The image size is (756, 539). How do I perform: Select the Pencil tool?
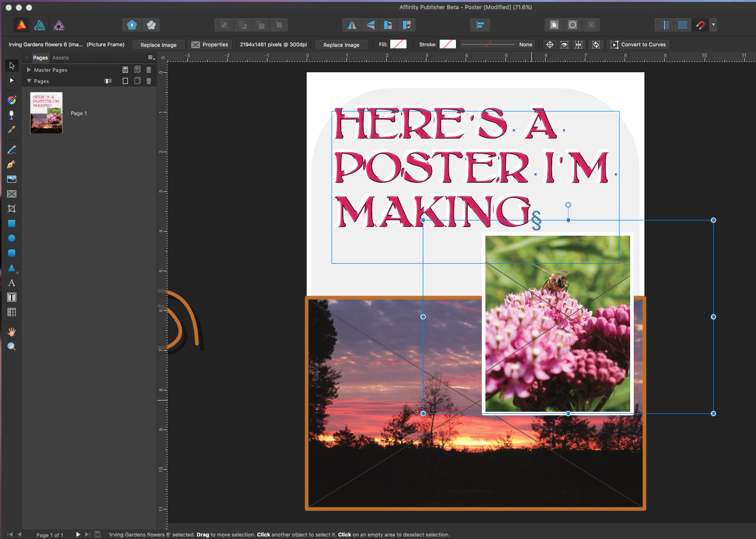click(x=12, y=150)
